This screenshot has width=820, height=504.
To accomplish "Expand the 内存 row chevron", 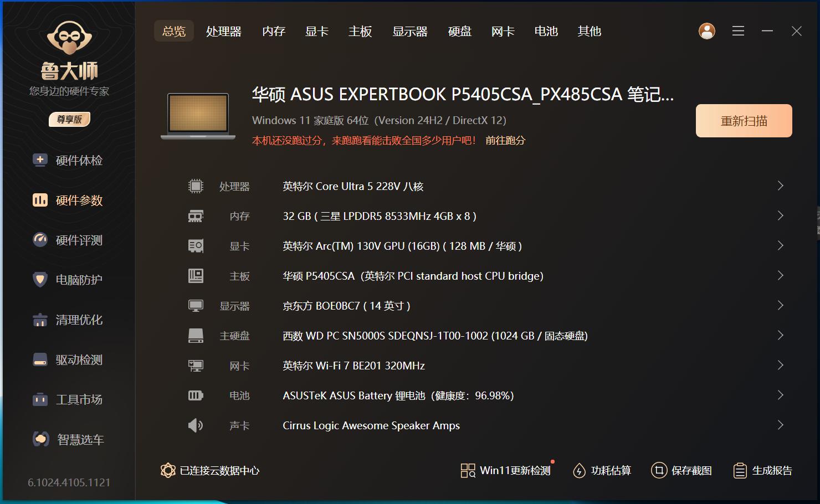I will tap(780, 216).
